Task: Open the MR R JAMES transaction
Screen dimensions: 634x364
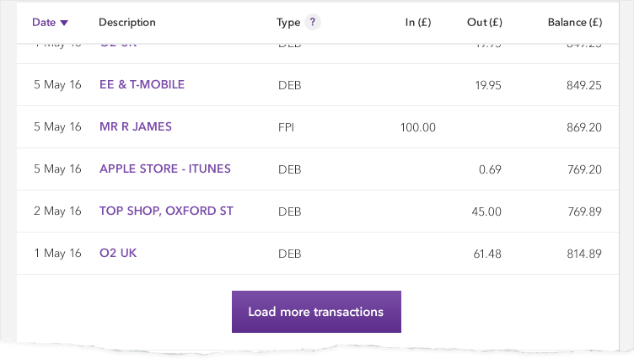Action: [x=136, y=126]
